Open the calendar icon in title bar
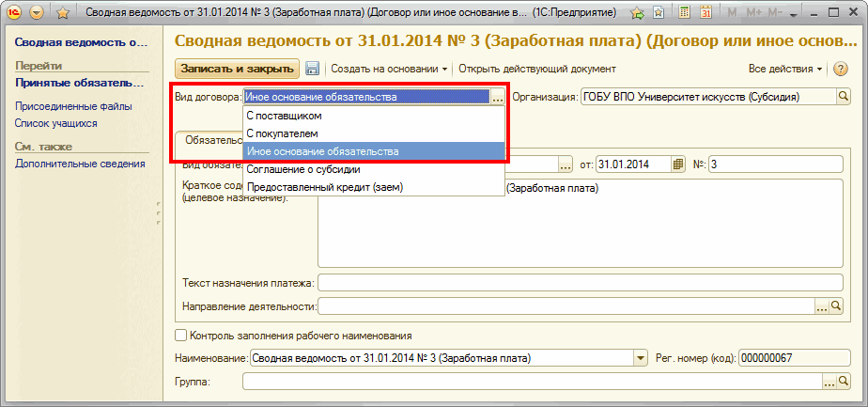 [705, 13]
